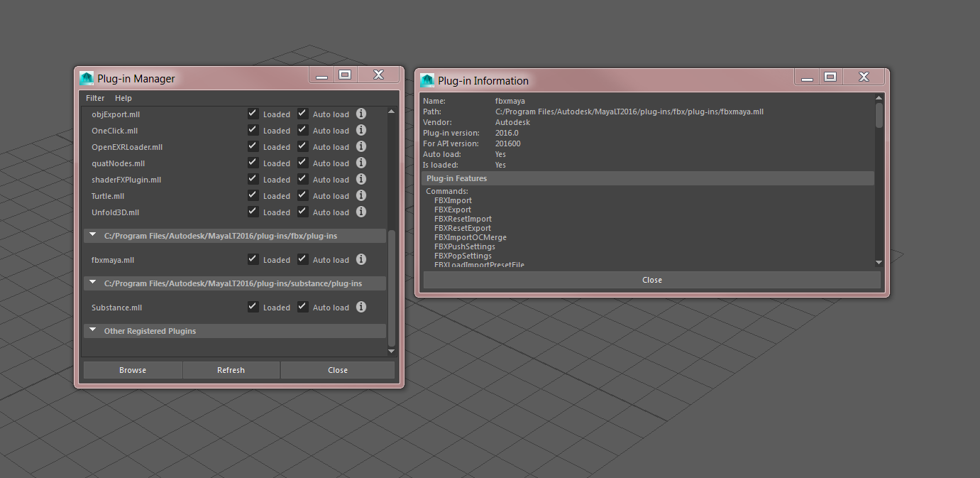Click the Maya icon in Plug-in Manager titlebar
This screenshot has width=980, height=478.
click(x=86, y=78)
